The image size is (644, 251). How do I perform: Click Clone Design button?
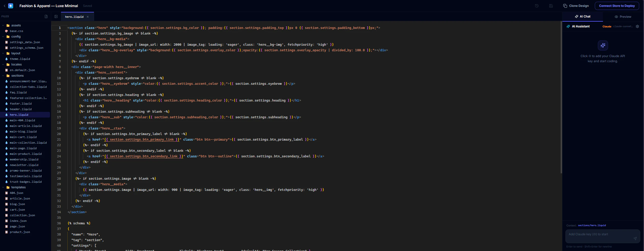tap(576, 6)
